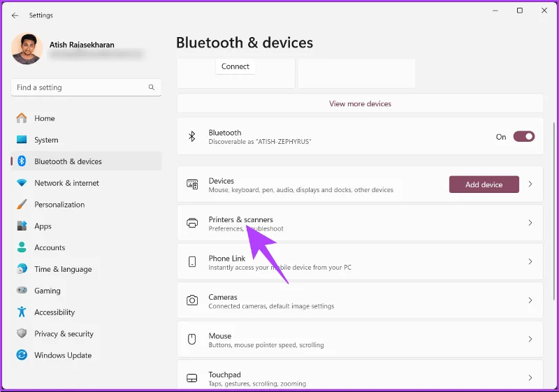The image size is (559, 392).
Task: Click the Accounts person icon
Action: tap(22, 247)
